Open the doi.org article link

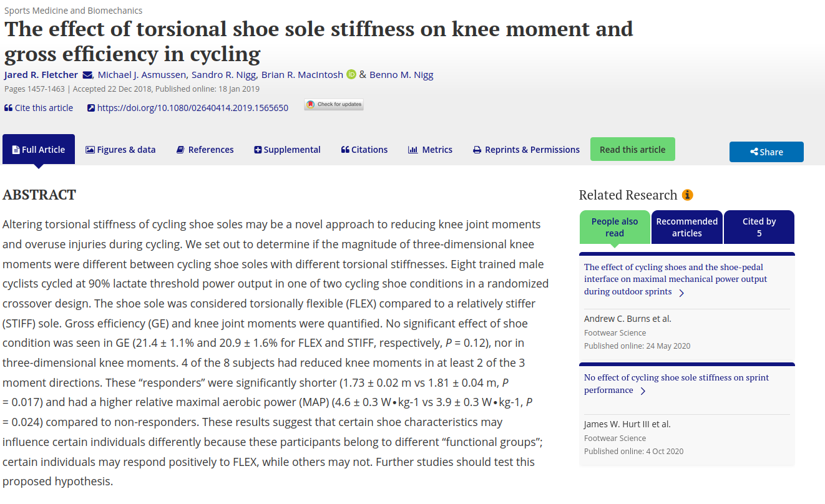[x=193, y=108]
